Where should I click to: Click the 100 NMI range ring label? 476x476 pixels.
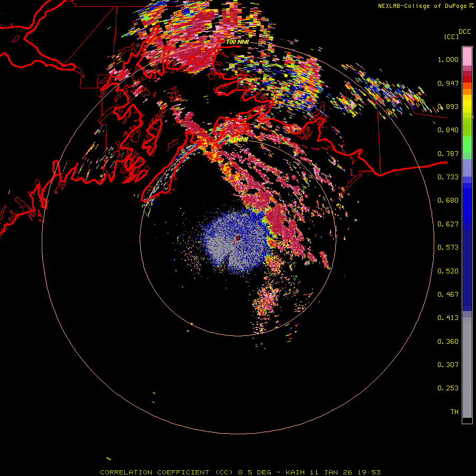237,42
